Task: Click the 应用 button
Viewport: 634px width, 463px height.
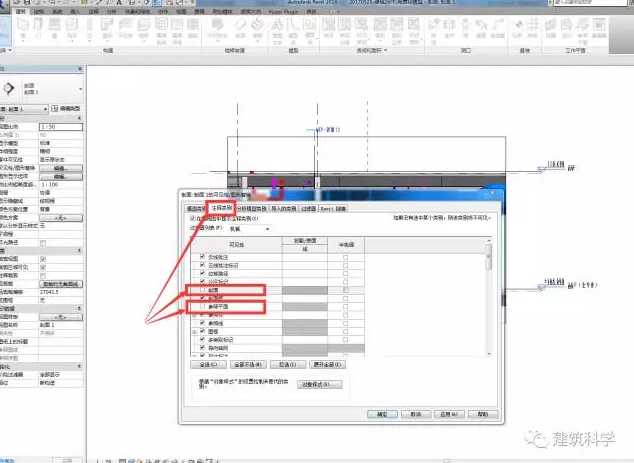Action: (449, 414)
